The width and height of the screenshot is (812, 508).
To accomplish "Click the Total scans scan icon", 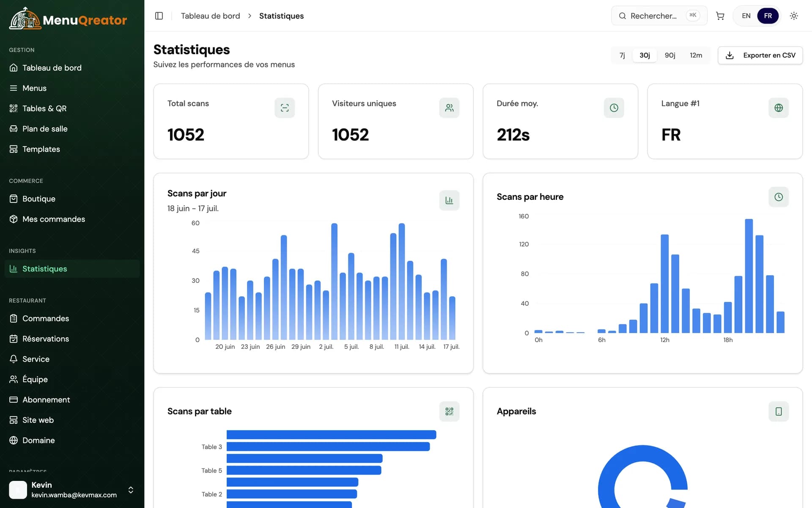I will (285, 108).
